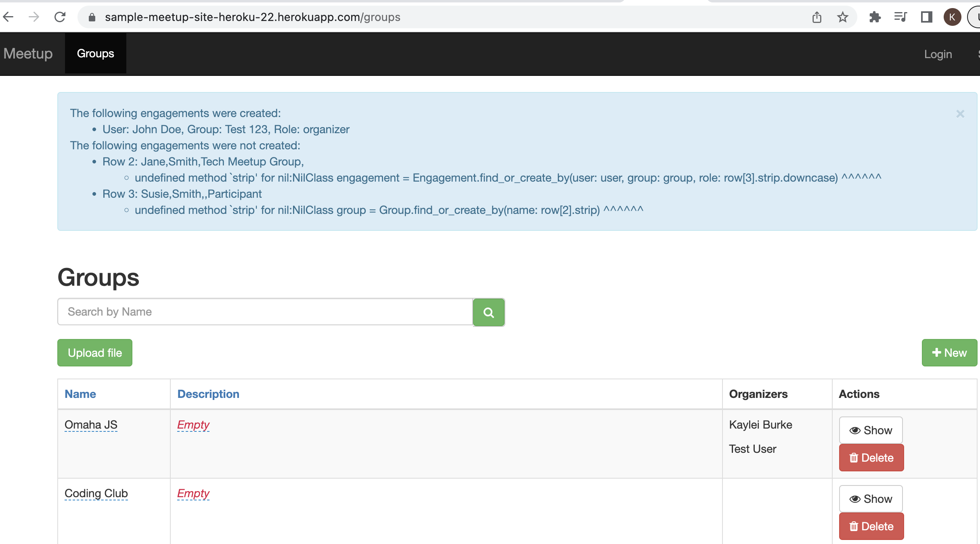Click the browser forward arrow
Viewport: 980px width, 544px height.
coord(34,17)
